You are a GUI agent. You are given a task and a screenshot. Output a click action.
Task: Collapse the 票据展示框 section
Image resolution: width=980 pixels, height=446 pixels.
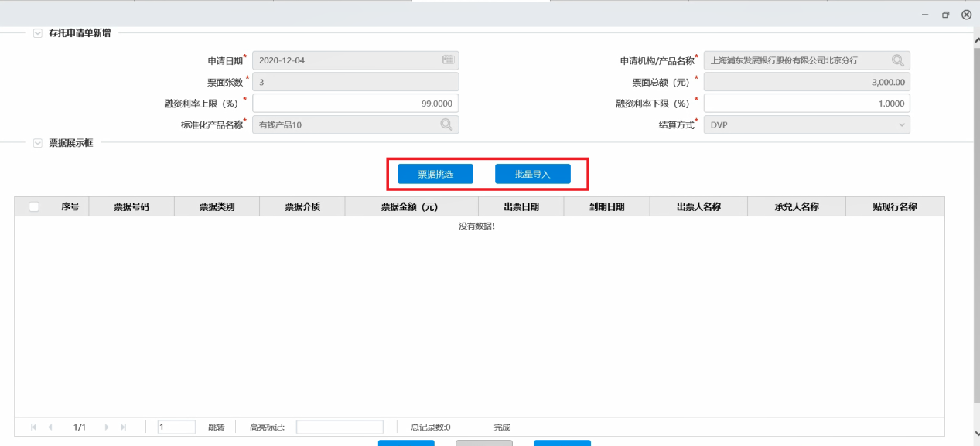(38, 143)
